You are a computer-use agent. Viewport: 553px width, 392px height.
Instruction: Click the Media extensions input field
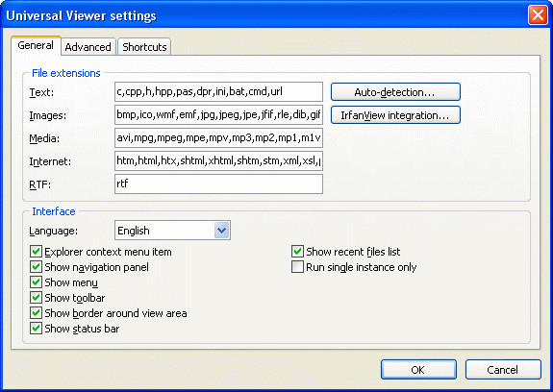tap(218, 137)
